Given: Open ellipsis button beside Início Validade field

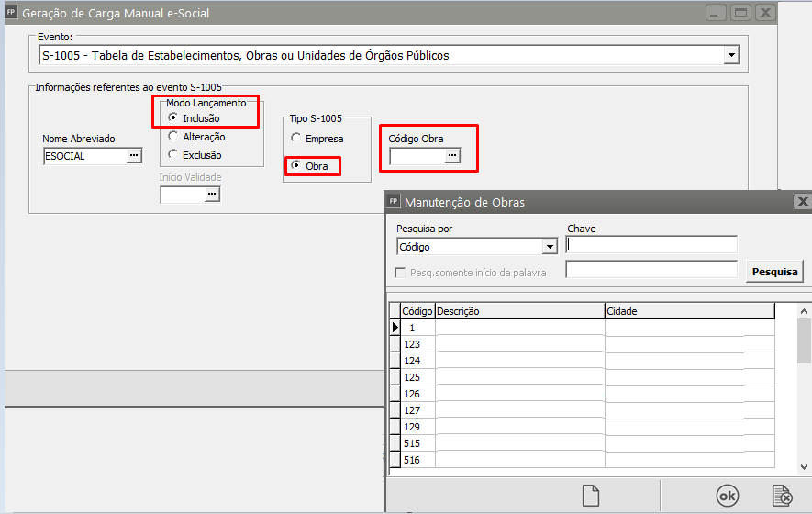Looking at the screenshot, I should tap(212, 195).
